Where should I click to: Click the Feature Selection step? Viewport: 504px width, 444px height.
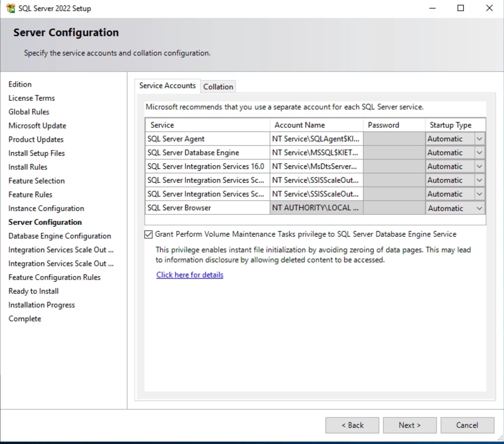(x=37, y=181)
